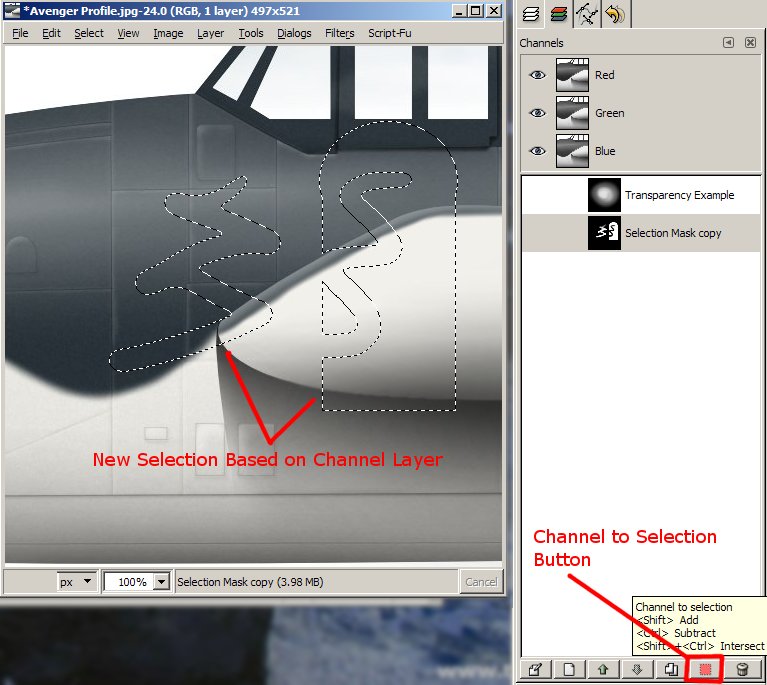
Task: Open the Select menu
Action: [x=89, y=33]
